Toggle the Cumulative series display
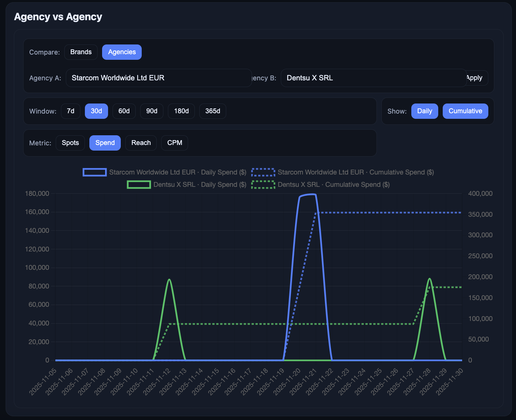516x420 pixels. (x=465, y=111)
